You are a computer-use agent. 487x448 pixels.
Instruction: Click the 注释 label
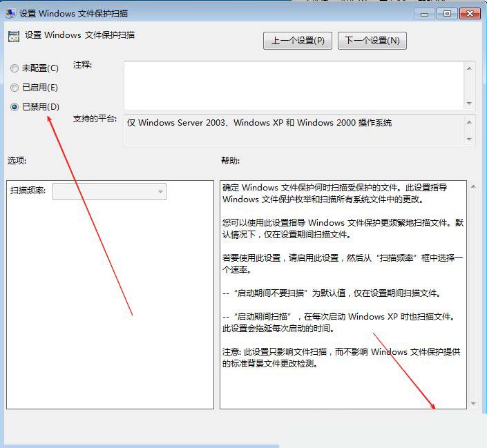[x=82, y=65]
